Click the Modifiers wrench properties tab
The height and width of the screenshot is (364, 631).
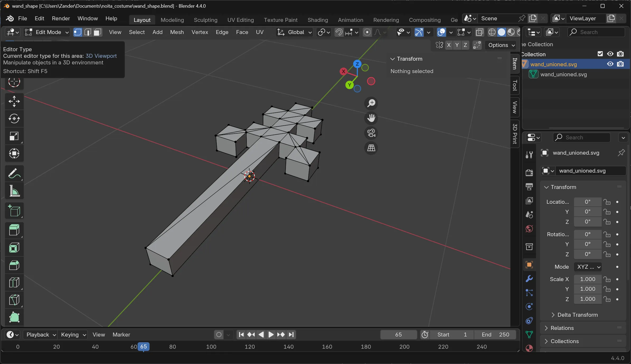(529, 279)
